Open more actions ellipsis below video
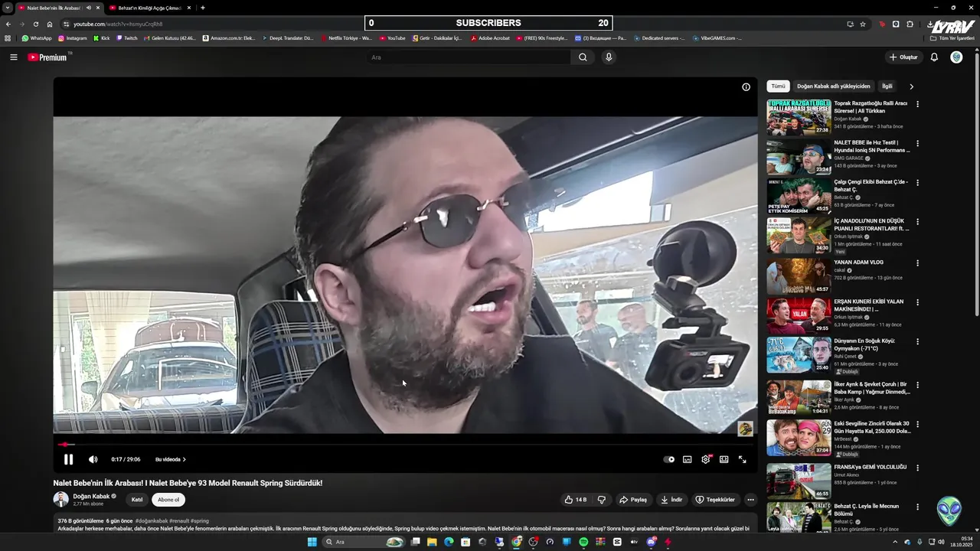Viewport: 980px width, 551px height. point(750,500)
